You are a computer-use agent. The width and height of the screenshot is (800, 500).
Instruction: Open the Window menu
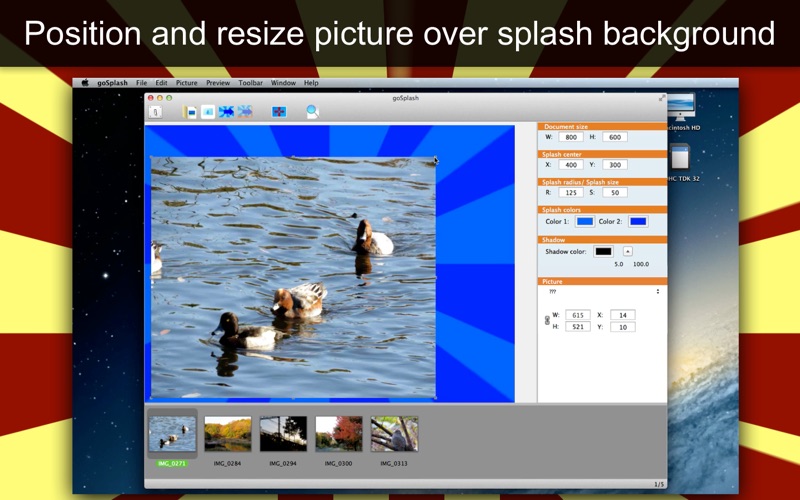pos(283,83)
